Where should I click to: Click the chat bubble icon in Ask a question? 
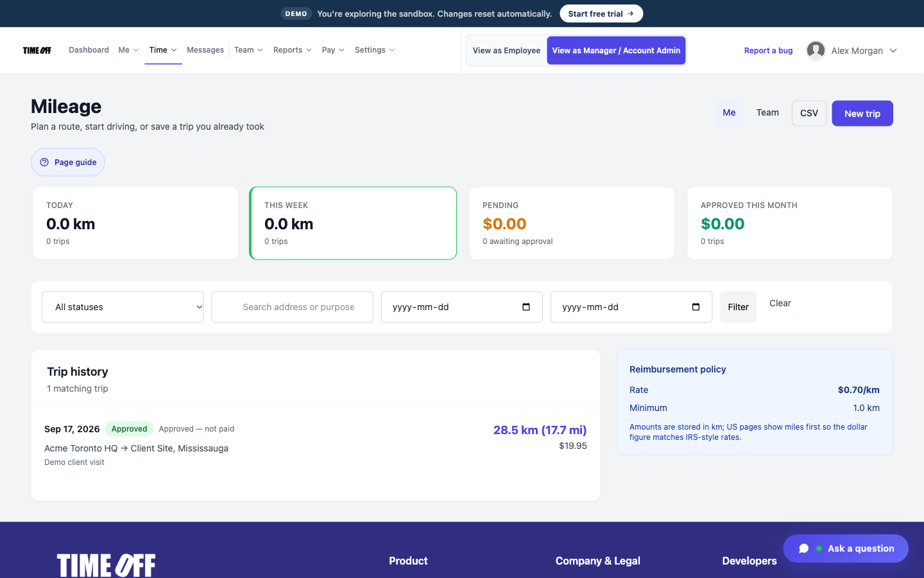(x=803, y=548)
